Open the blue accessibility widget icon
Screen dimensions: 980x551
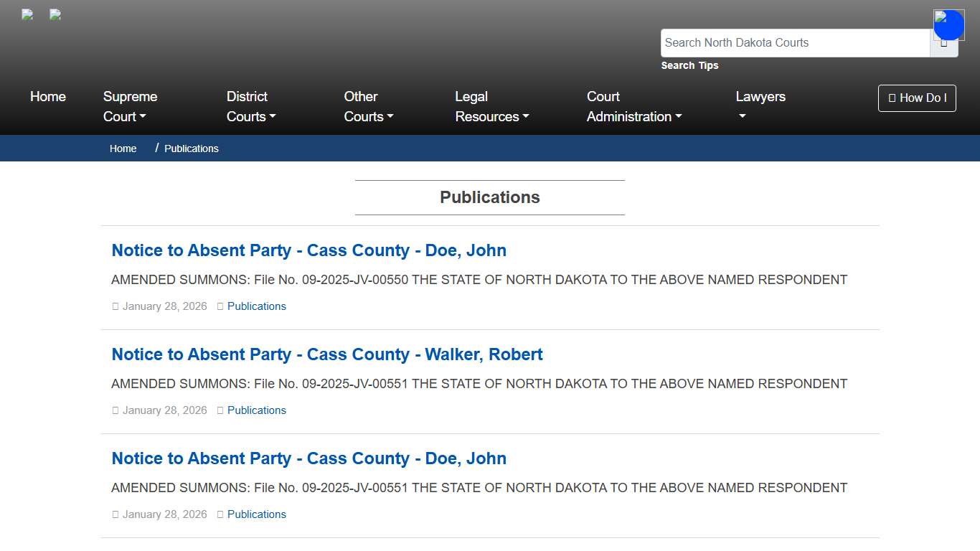pos(948,24)
